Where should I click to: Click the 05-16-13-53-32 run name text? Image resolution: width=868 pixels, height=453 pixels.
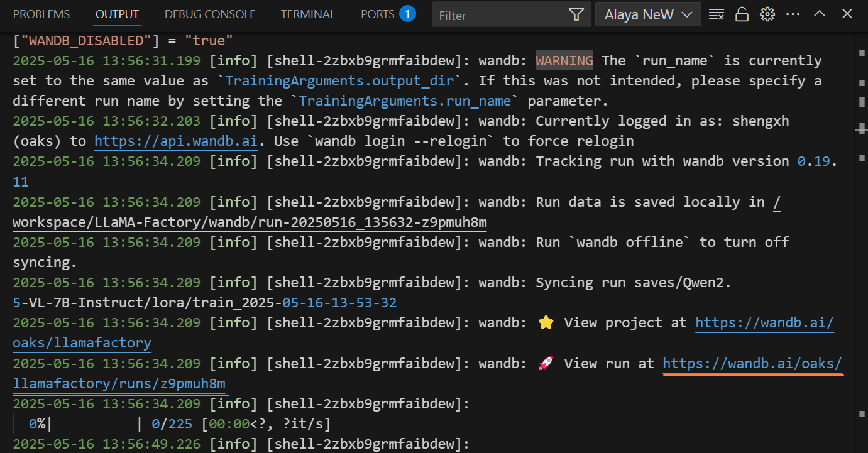tap(339, 302)
